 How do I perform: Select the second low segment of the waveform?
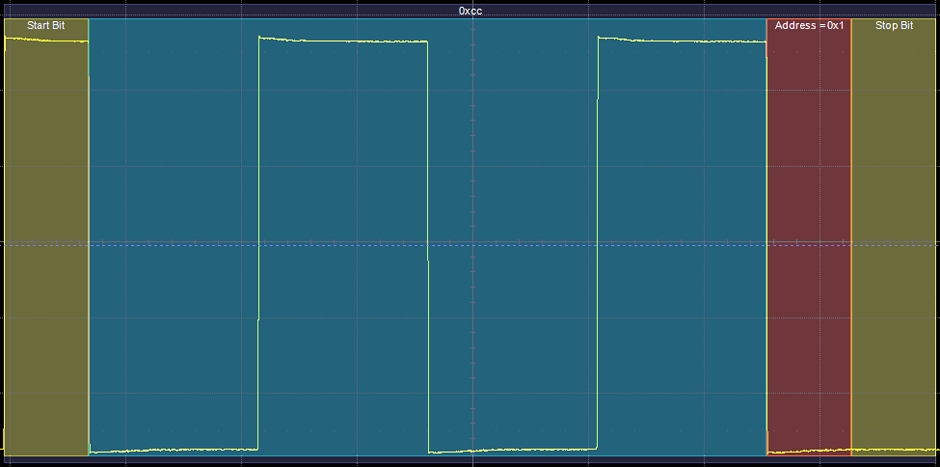click(x=512, y=450)
